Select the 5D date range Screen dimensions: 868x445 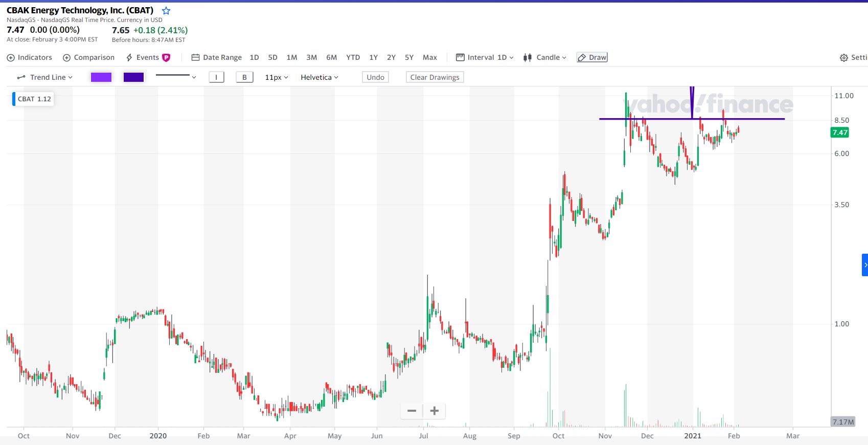point(273,57)
